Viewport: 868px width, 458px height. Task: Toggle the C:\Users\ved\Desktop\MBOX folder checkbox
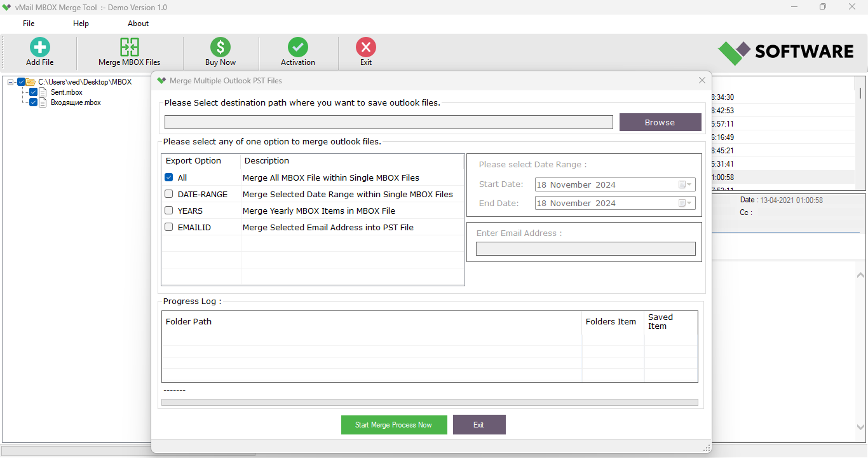(21, 82)
